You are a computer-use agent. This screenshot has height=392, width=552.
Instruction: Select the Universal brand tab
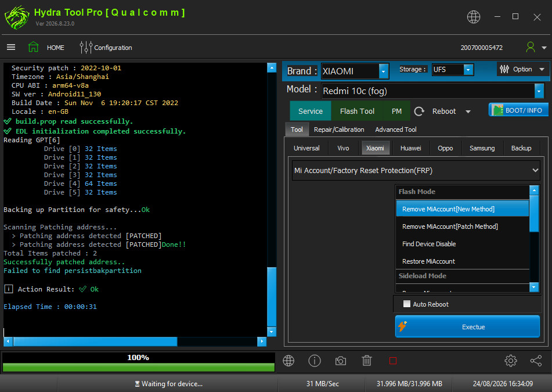coord(306,148)
